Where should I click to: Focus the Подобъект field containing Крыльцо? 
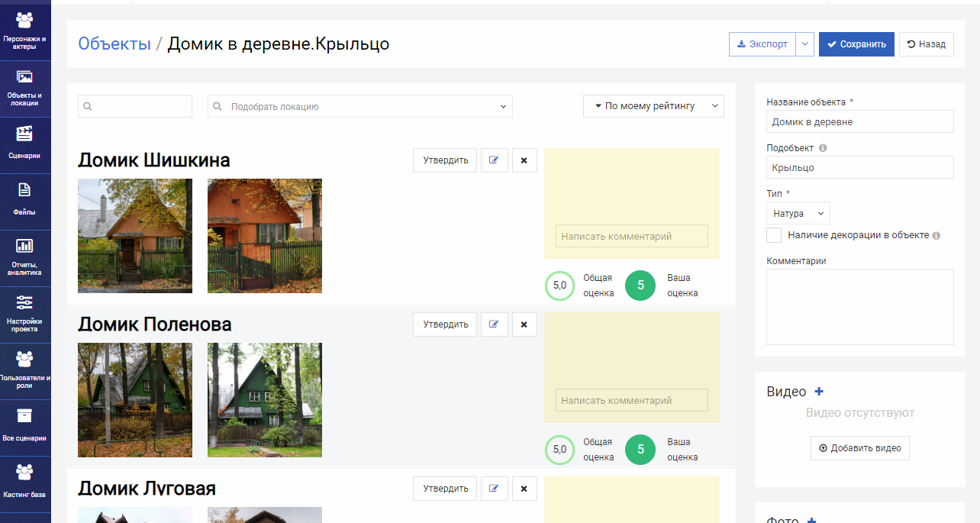860,167
